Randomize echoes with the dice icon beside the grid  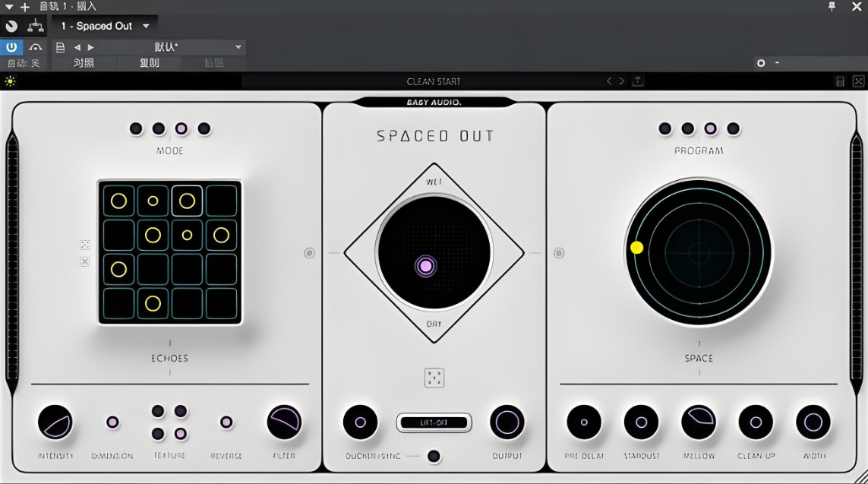(85, 244)
